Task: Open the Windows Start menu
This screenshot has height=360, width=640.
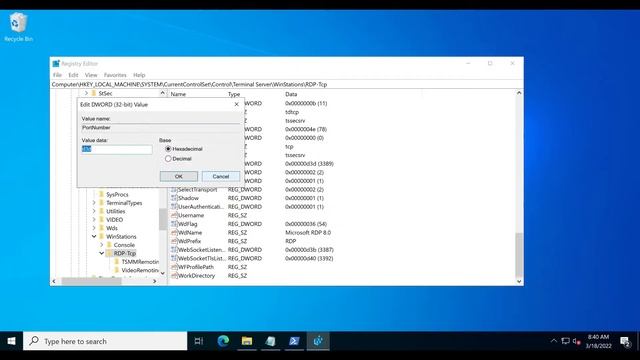Action: [11, 341]
